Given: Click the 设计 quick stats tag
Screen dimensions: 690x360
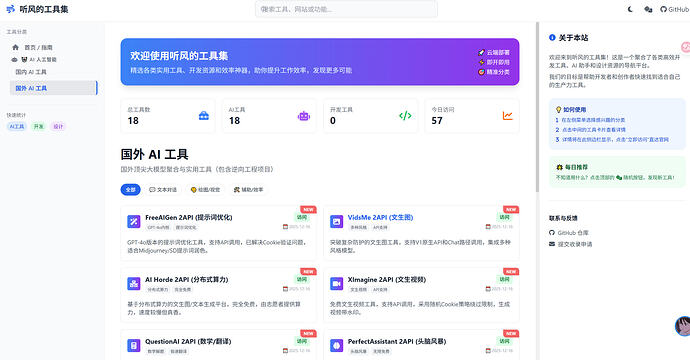Looking at the screenshot, I should click(x=58, y=126).
